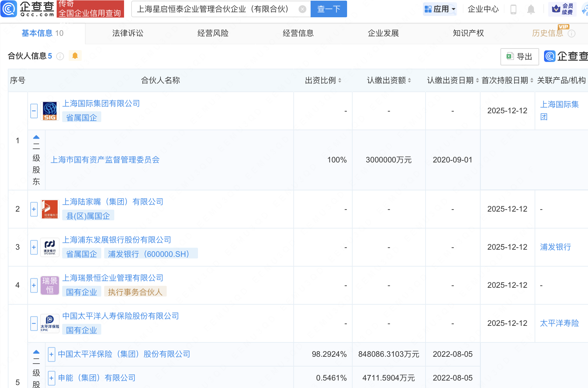Switch to the 法律诉讼 tab
This screenshot has height=388, width=588.
click(128, 33)
